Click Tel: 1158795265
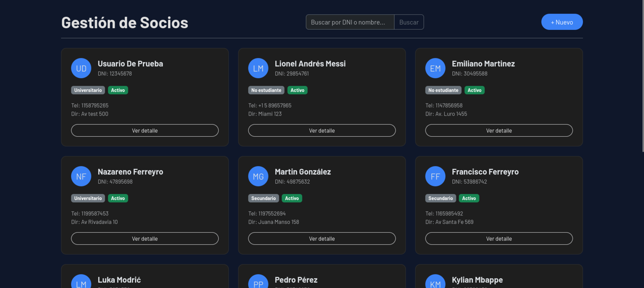This screenshot has height=288, width=644. [x=90, y=106]
